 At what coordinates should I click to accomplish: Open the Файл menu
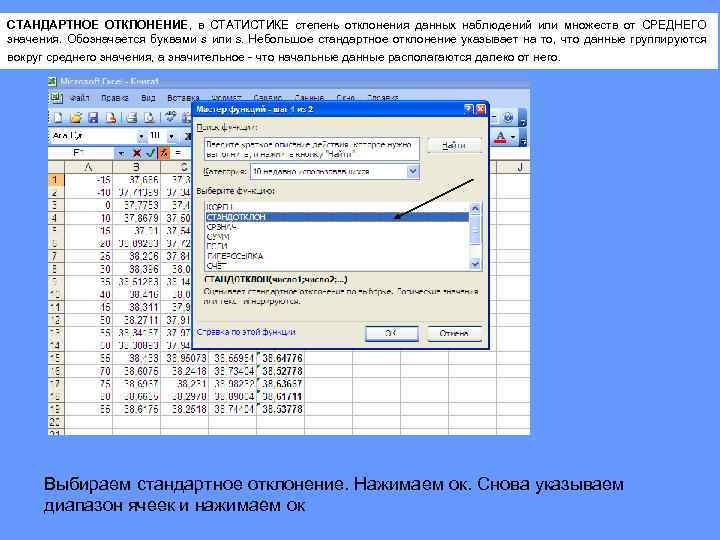[79, 98]
